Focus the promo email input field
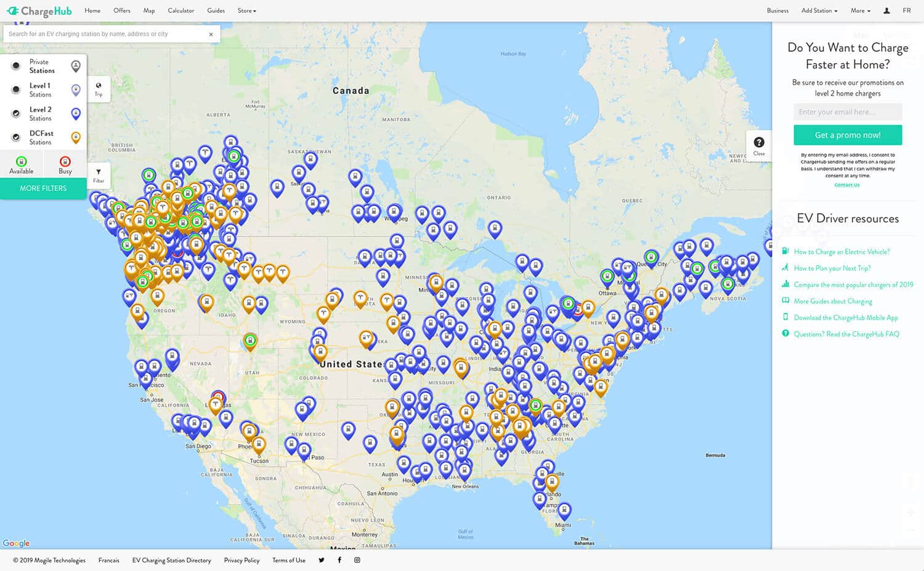 (848, 112)
